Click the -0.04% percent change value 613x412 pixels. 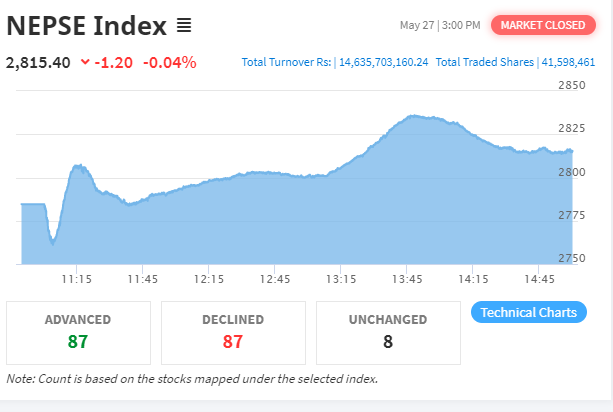(170, 62)
